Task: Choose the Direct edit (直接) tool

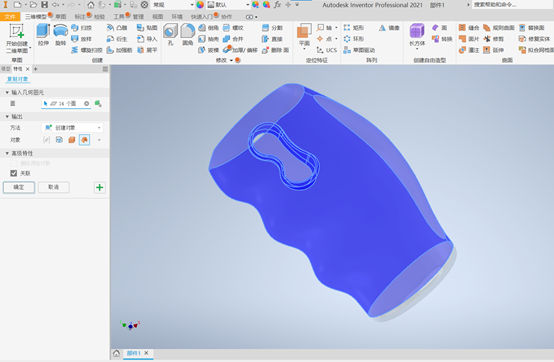Action: point(272,39)
